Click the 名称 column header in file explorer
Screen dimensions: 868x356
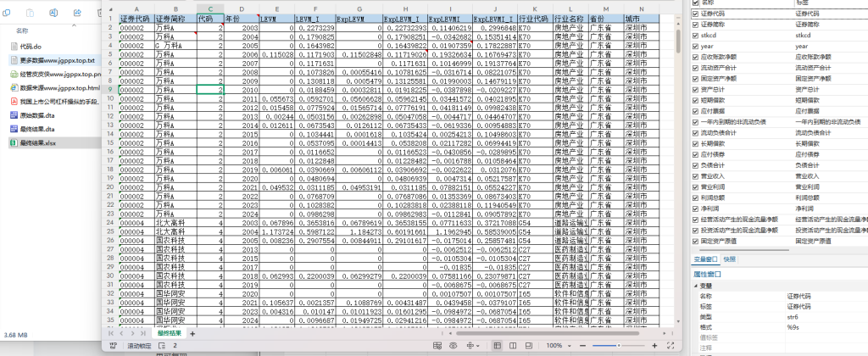point(23,31)
